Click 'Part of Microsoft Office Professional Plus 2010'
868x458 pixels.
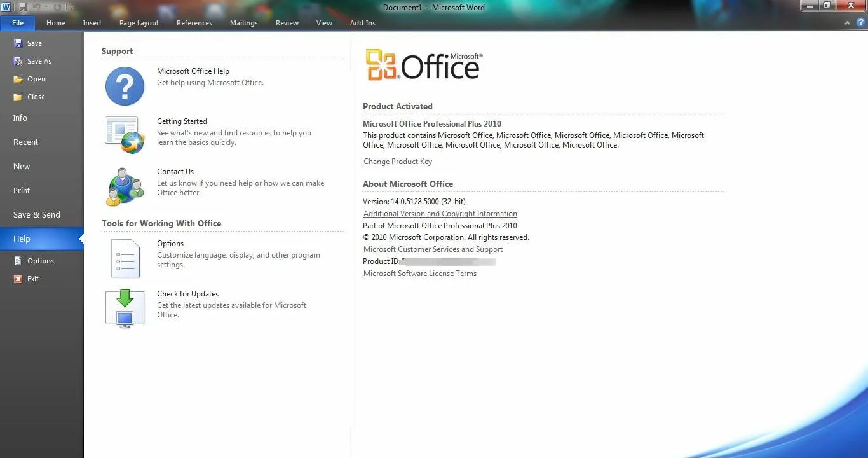(440, 226)
